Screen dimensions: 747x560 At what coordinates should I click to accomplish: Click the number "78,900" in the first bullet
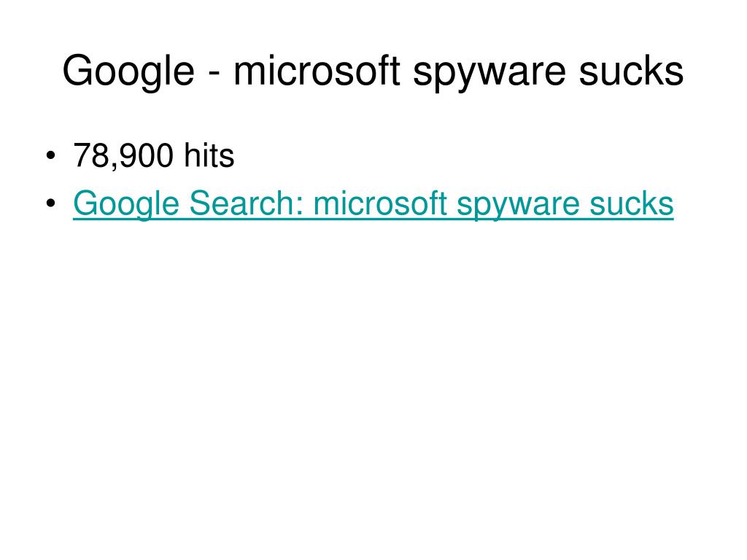point(123,156)
